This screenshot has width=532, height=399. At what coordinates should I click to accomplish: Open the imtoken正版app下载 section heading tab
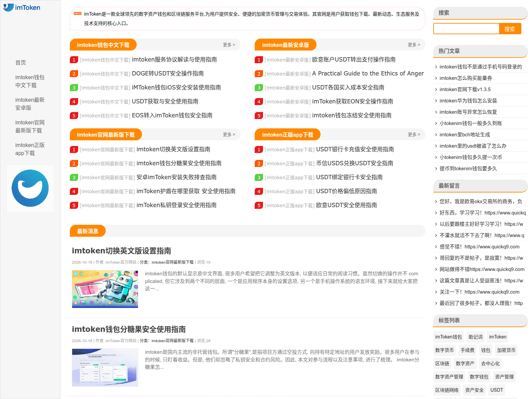tap(288, 135)
